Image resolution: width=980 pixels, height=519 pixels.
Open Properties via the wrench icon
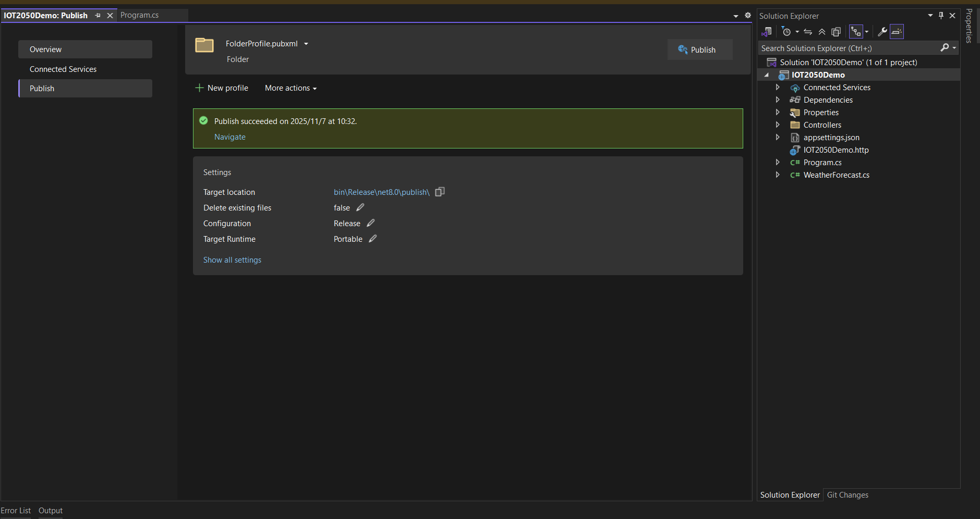pos(882,32)
